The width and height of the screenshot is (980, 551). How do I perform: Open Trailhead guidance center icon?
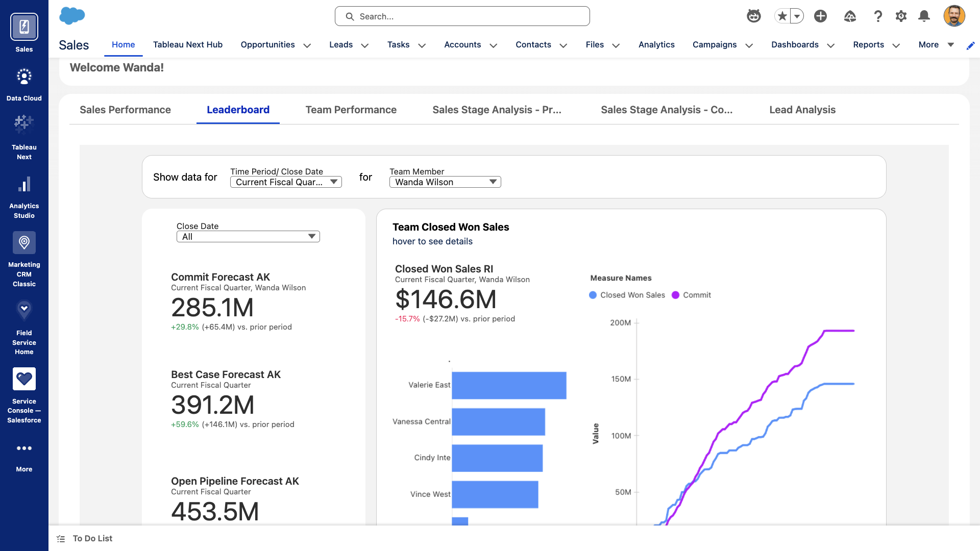coord(850,16)
